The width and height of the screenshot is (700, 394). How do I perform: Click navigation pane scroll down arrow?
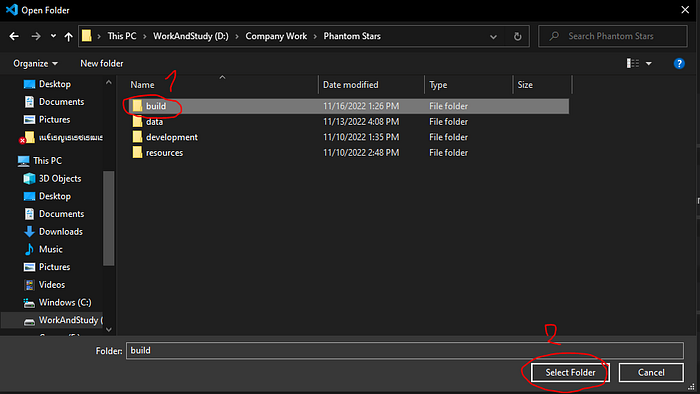(108, 330)
